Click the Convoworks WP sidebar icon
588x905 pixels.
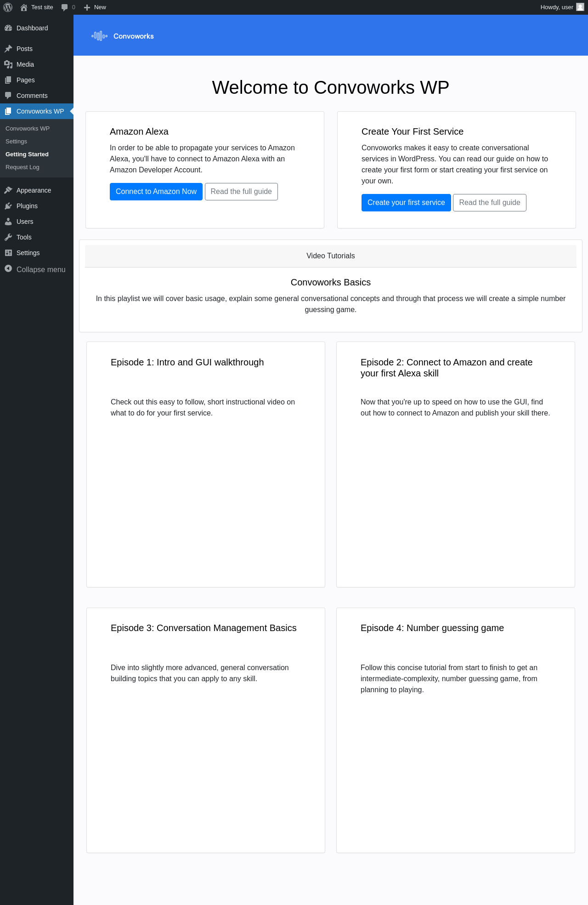8,111
